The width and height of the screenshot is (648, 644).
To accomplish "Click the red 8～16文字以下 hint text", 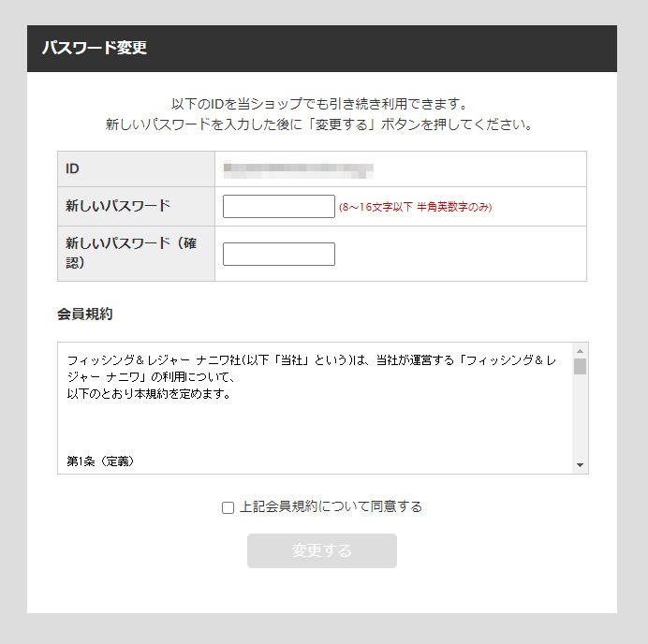I will pos(415,207).
